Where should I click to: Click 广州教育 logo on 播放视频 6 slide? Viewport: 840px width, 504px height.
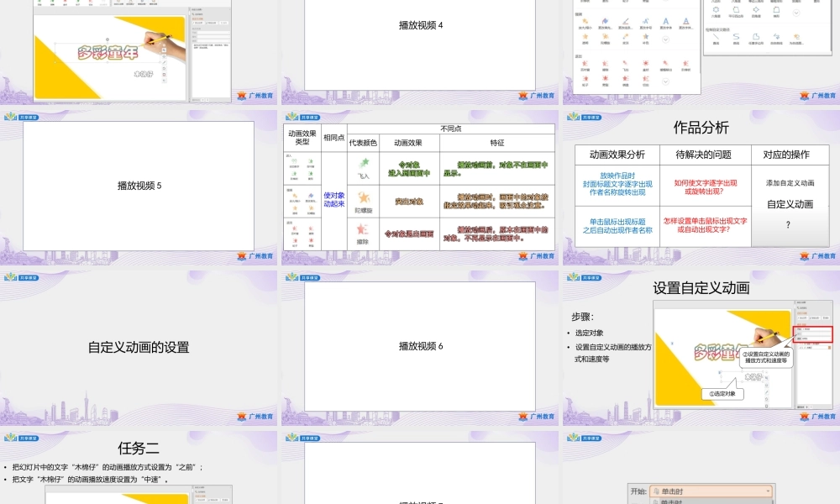[538, 416]
